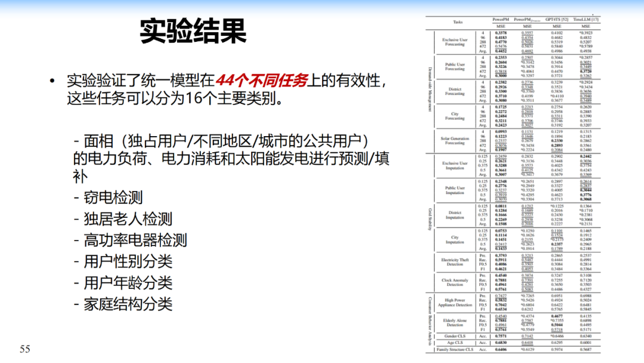Click the slide title '实验结果'
Screen dimensions: 644x363
193,31
